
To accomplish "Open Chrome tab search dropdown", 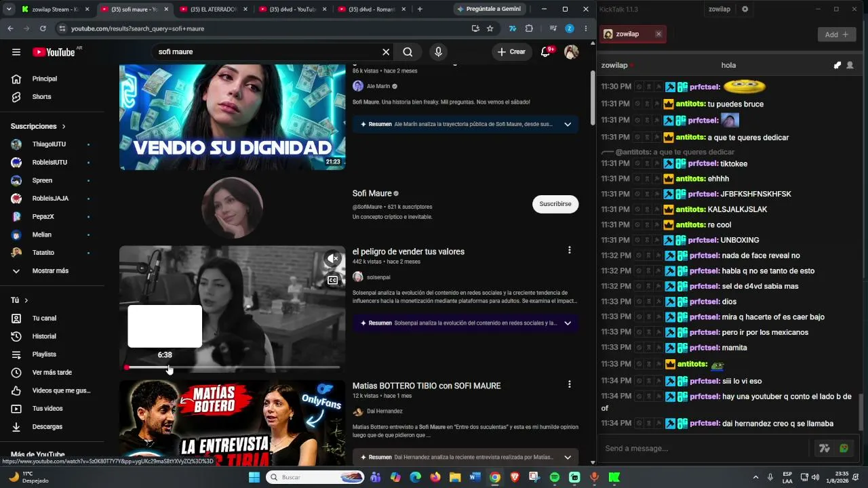I will [x=9, y=9].
